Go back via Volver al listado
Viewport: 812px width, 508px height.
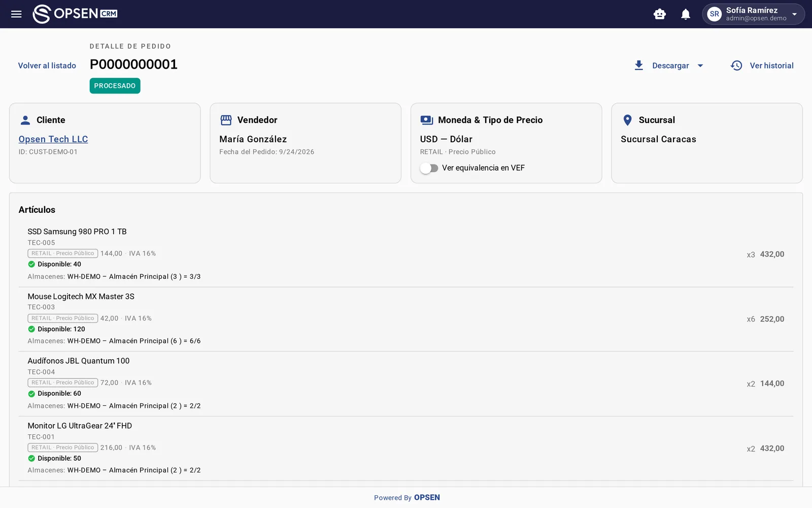tap(47, 66)
